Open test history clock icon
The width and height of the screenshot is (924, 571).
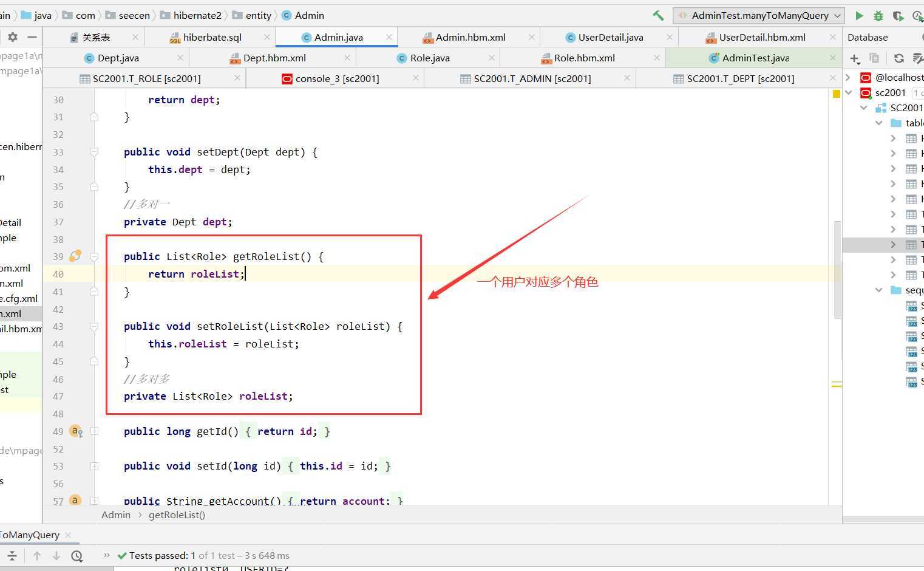pos(76,555)
